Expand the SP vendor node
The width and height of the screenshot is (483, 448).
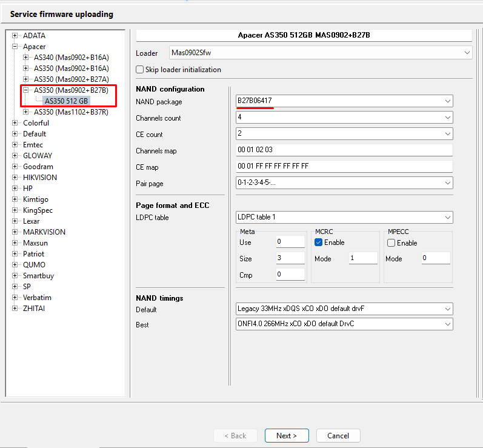[15, 287]
